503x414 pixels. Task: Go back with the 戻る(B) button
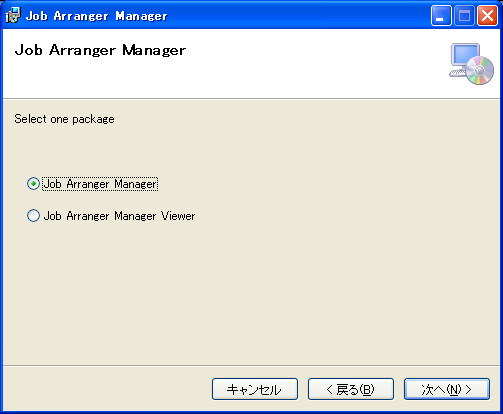351,389
